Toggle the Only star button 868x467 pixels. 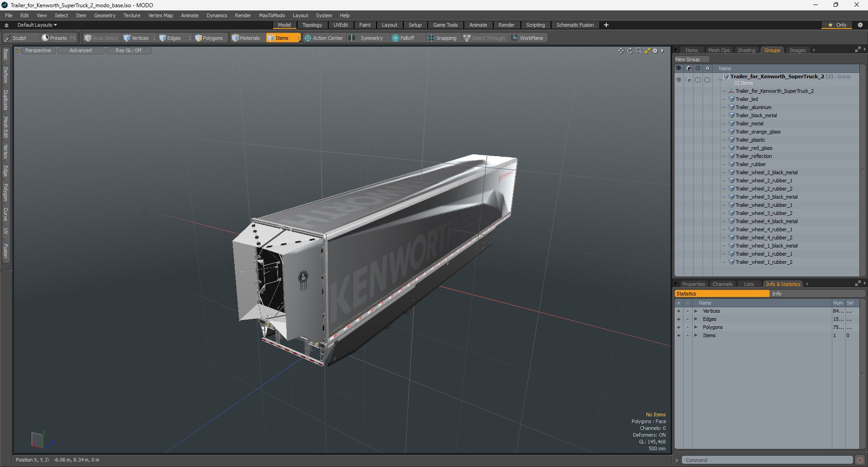[837, 25]
